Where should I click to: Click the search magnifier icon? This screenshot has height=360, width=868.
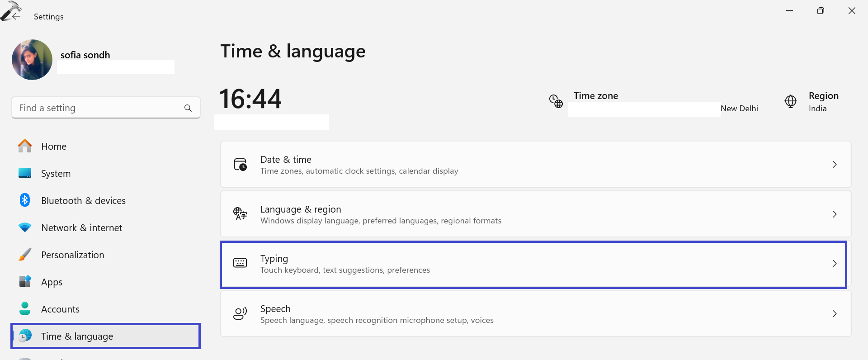pos(188,108)
